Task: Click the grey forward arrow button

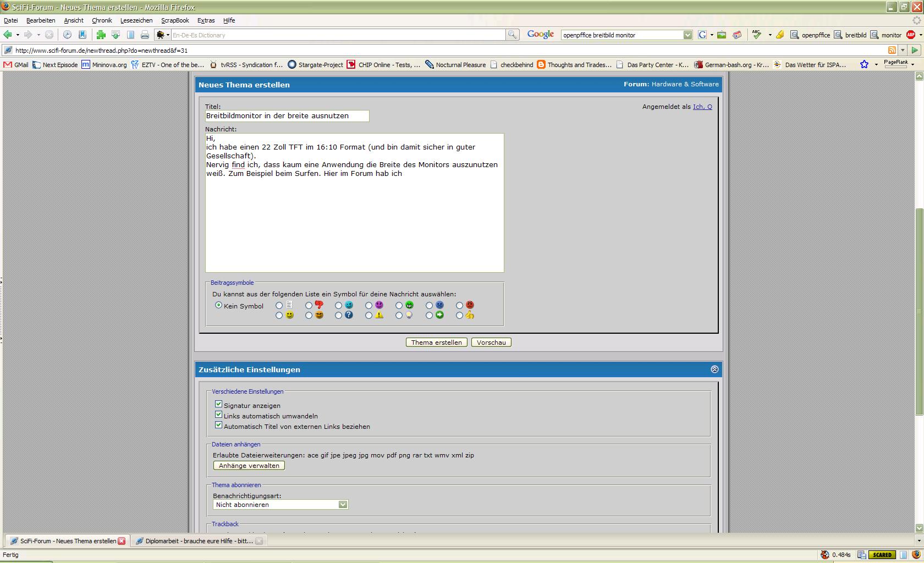Action: [x=28, y=35]
